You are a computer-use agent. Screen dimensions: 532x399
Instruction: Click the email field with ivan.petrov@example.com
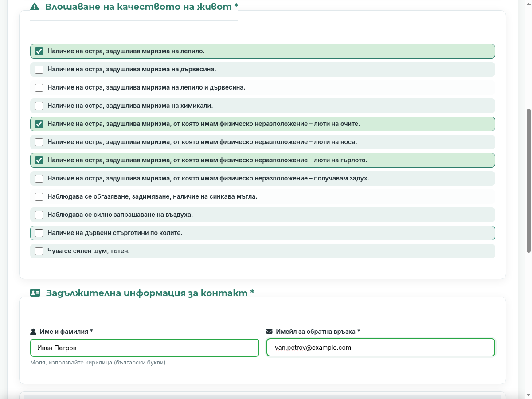tap(380, 348)
